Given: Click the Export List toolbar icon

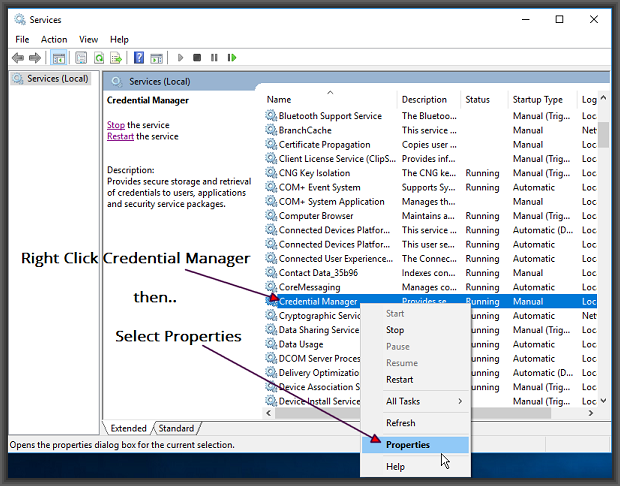Looking at the screenshot, I should click(115, 58).
